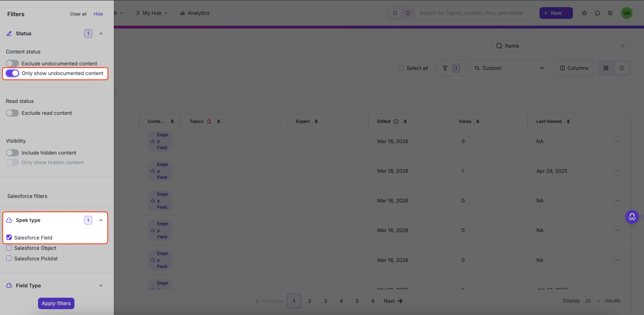Check the Select all checkbox
The width and height of the screenshot is (644, 315).
point(401,68)
